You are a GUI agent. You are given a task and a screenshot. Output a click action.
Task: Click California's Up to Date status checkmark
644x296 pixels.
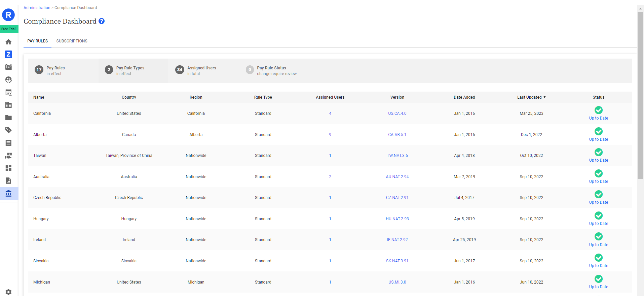[x=598, y=110]
